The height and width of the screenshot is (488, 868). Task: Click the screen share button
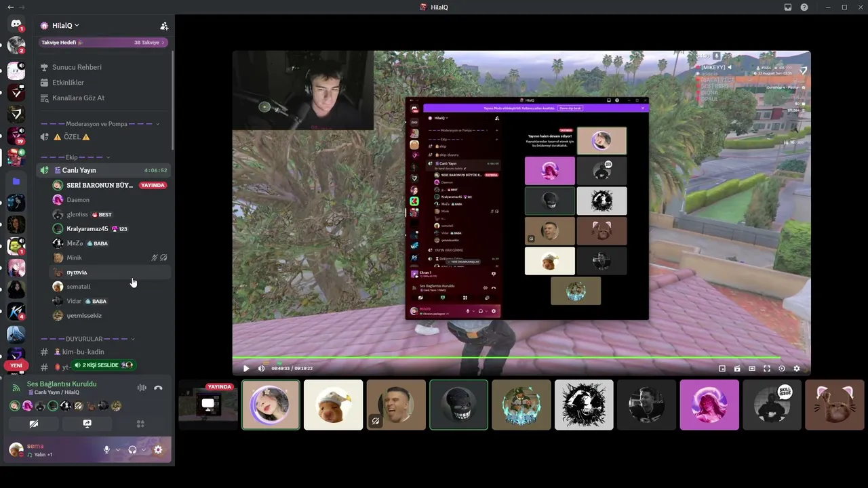point(87,424)
